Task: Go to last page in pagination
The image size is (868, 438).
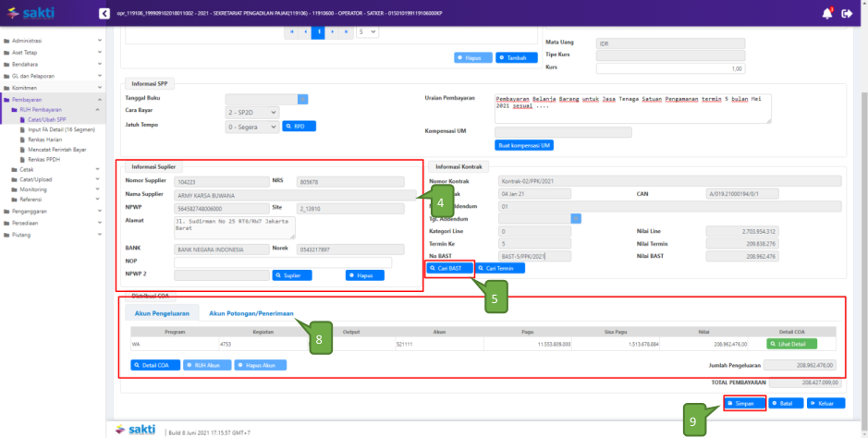Action: click(346, 32)
